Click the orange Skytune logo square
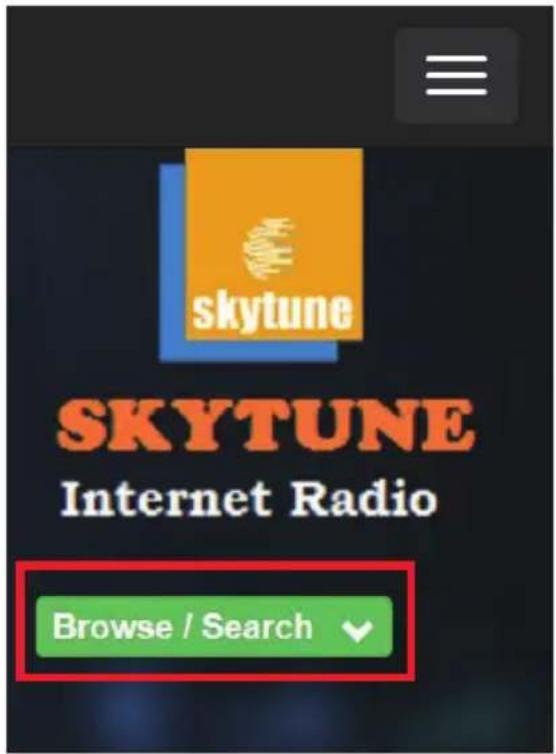This screenshot has width=556, height=754. 274,244
